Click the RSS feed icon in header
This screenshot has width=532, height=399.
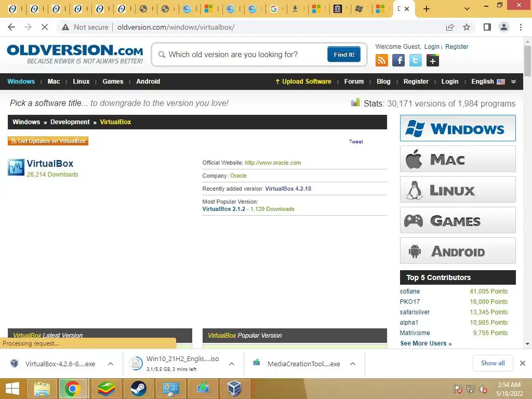tap(382, 61)
